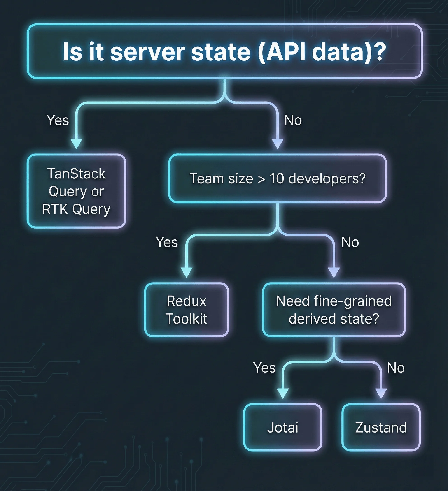Click the "Is it server state (API data)?" node
Viewport: 448px width, 491px height.
[224, 51]
